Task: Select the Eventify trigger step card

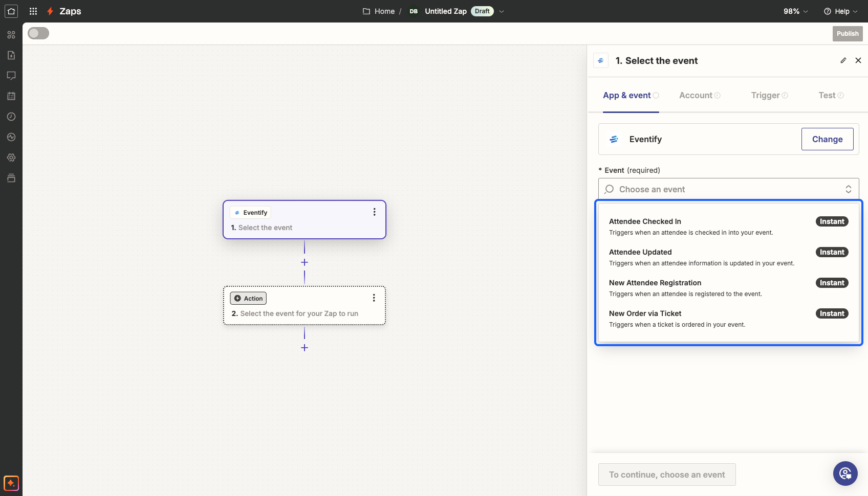Action: 305,219
